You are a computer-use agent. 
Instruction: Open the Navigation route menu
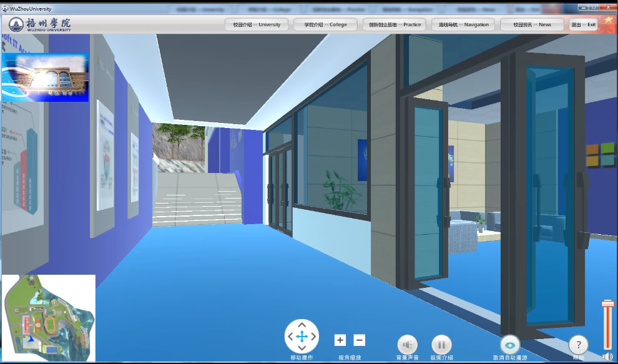[x=463, y=24]
